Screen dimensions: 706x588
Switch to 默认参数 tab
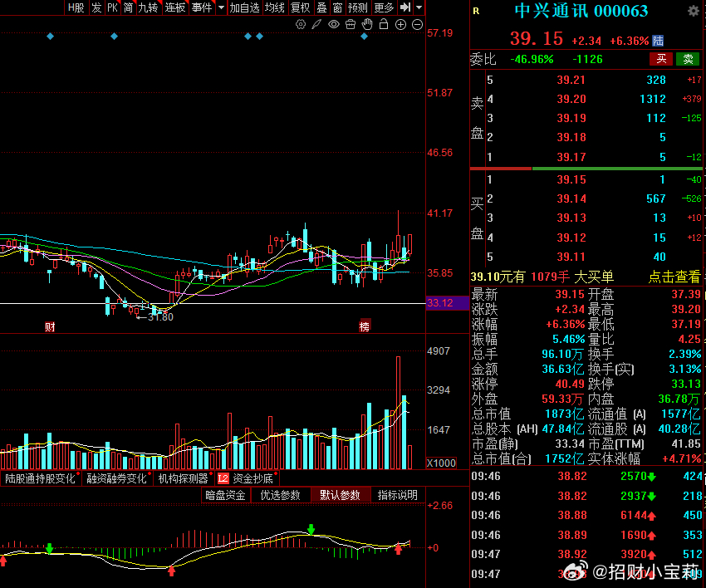[x=340, y=495]
